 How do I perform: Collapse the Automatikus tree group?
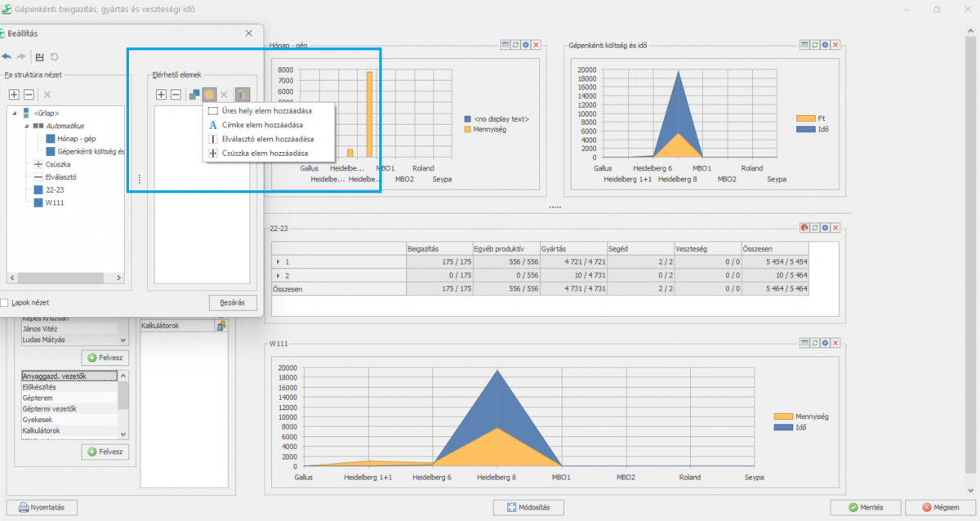(x=25, y=127)
